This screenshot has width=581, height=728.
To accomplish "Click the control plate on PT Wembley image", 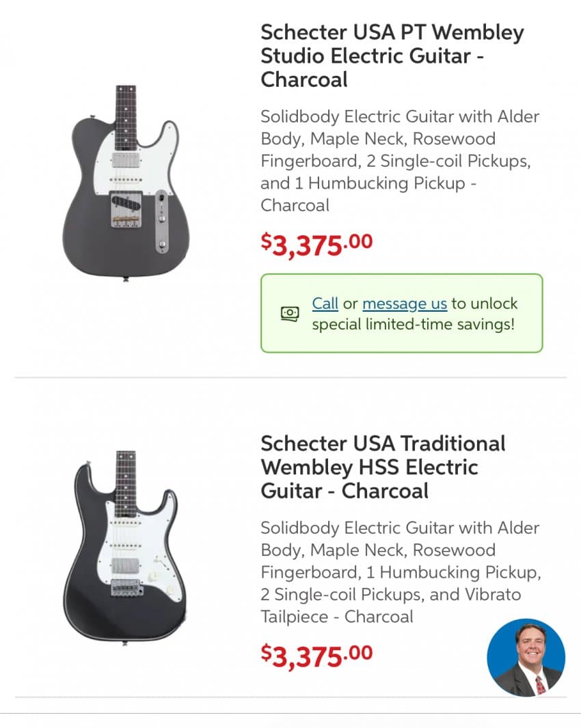I will (161, 221).
